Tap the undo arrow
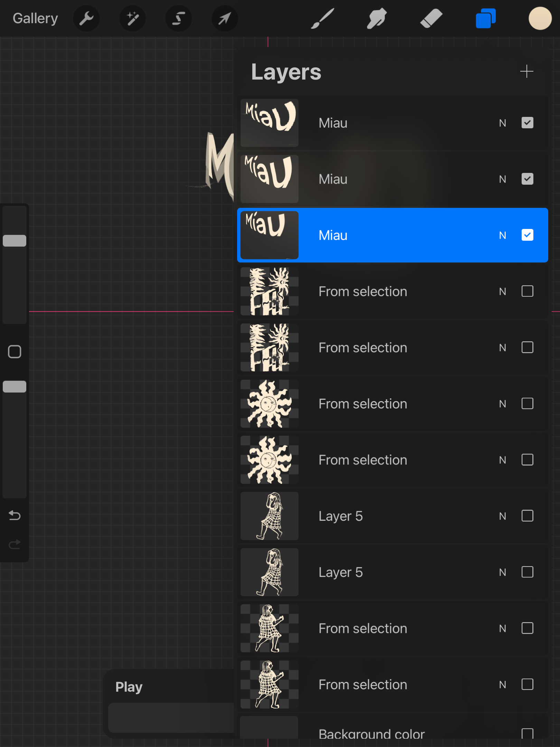The height and width of the screenshot is (747, 560). pyautogui.click(x=15, y=516)
